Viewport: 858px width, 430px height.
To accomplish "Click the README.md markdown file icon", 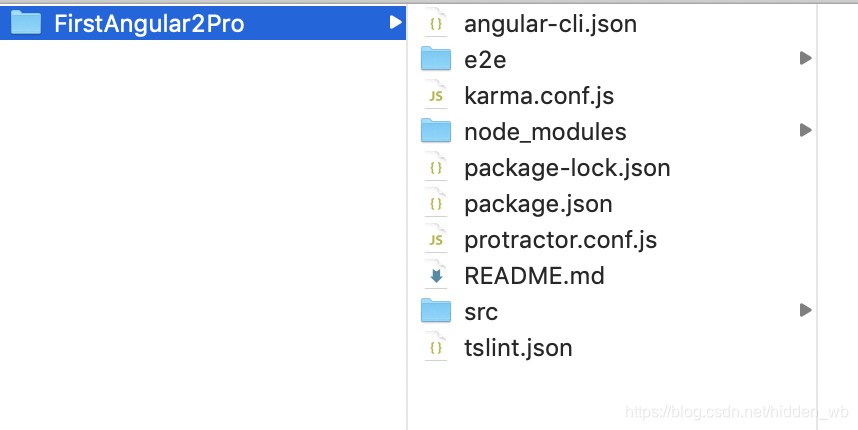I will [436, 275].
